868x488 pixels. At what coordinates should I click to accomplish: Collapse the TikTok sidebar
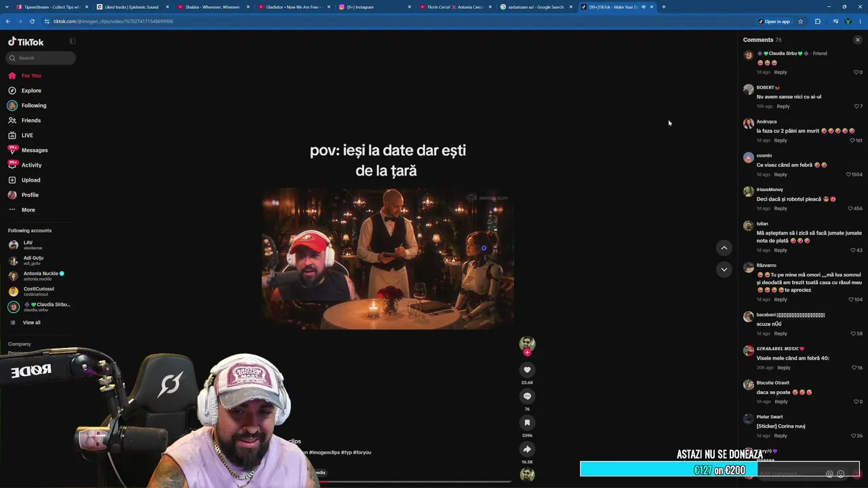[x=73, y=41]
